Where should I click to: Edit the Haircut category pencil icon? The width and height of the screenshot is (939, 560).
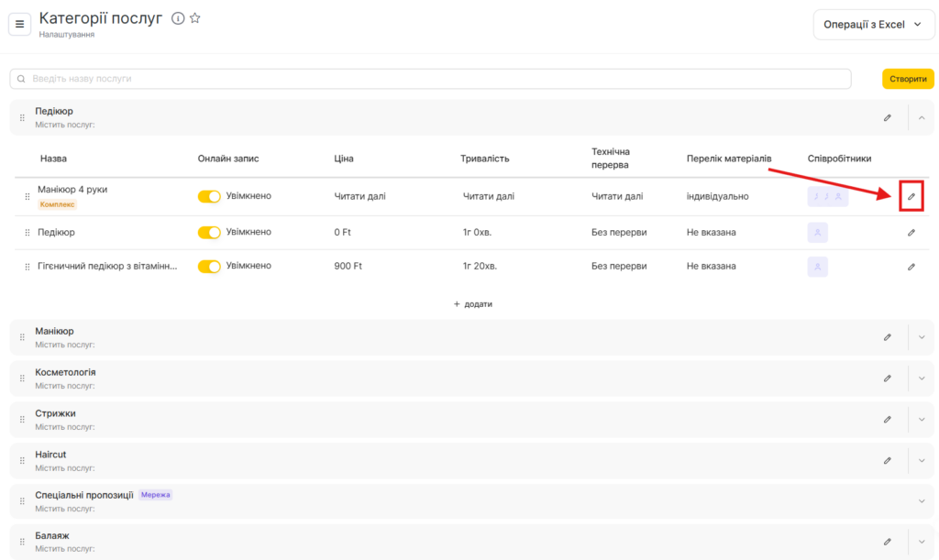pyautogui.click(x=887, y=461)
